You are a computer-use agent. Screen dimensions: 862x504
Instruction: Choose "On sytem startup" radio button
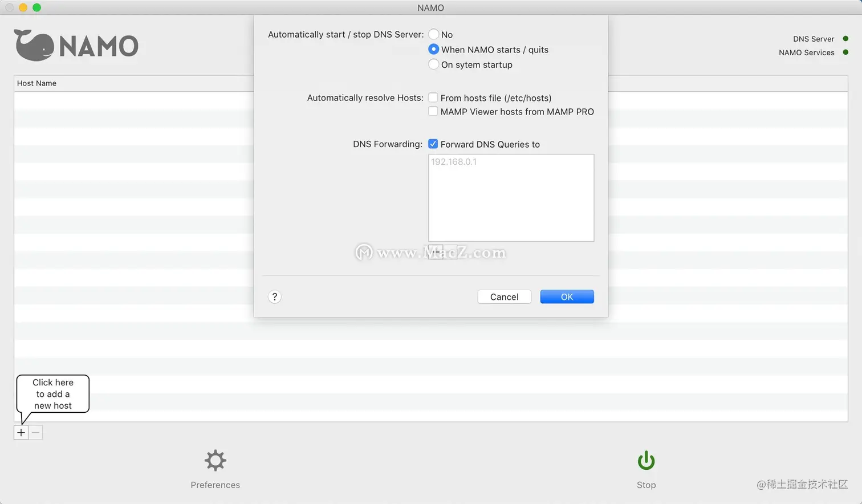434,64
